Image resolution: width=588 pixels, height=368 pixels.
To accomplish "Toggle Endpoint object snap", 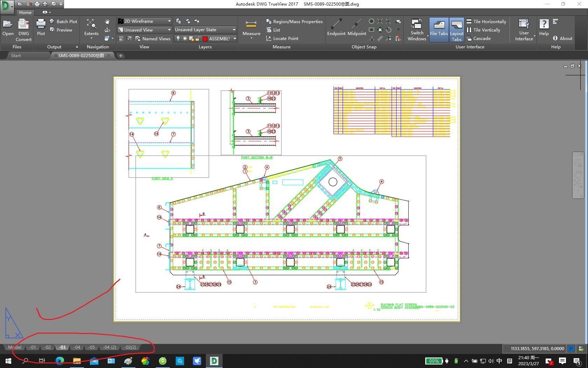I will (x=336, y=27).
